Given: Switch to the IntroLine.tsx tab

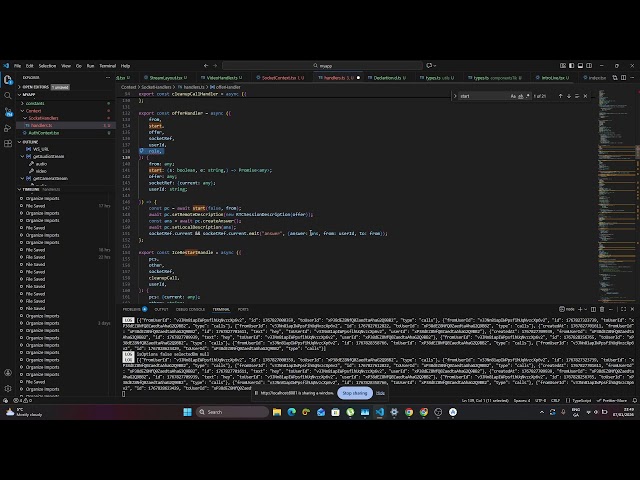Looking at the screenshot, I should click(x=554, y=78).
